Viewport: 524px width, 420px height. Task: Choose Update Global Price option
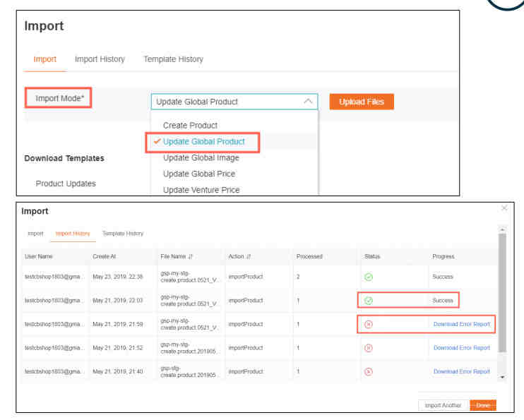198,174
